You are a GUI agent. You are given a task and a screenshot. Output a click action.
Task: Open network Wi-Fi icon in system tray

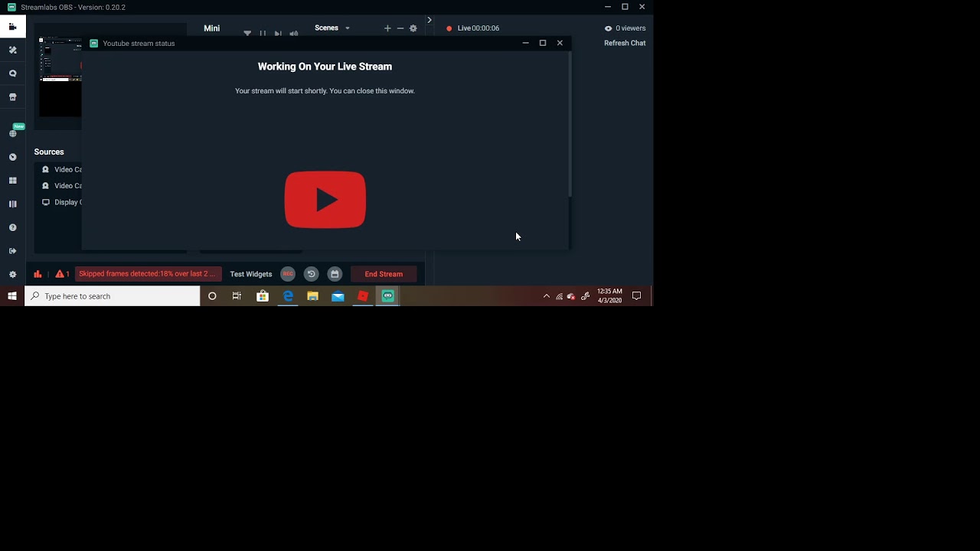(559, 296)
